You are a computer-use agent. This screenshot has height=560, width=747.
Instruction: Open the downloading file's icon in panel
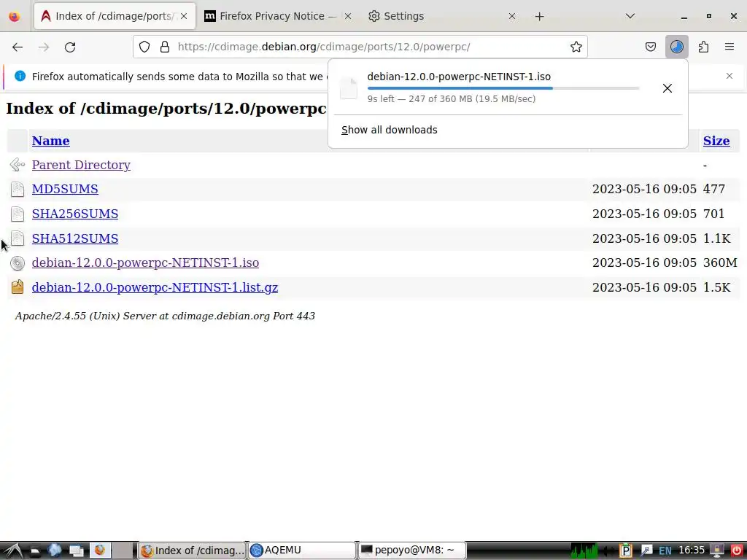click(348, 88)
